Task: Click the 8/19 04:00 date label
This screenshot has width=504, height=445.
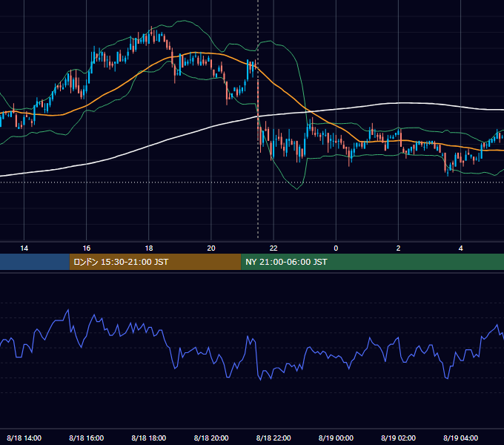Action: coord(460,438)
